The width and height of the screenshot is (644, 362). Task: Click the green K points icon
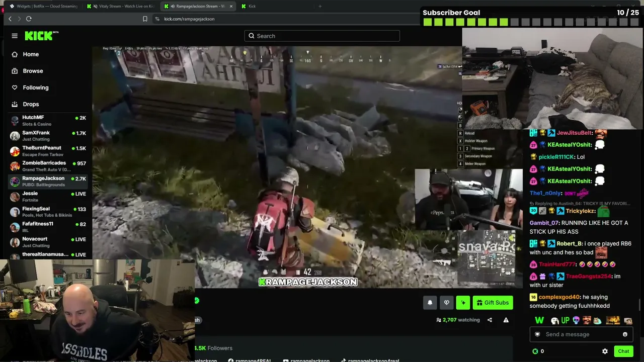(x=535, y=351)
